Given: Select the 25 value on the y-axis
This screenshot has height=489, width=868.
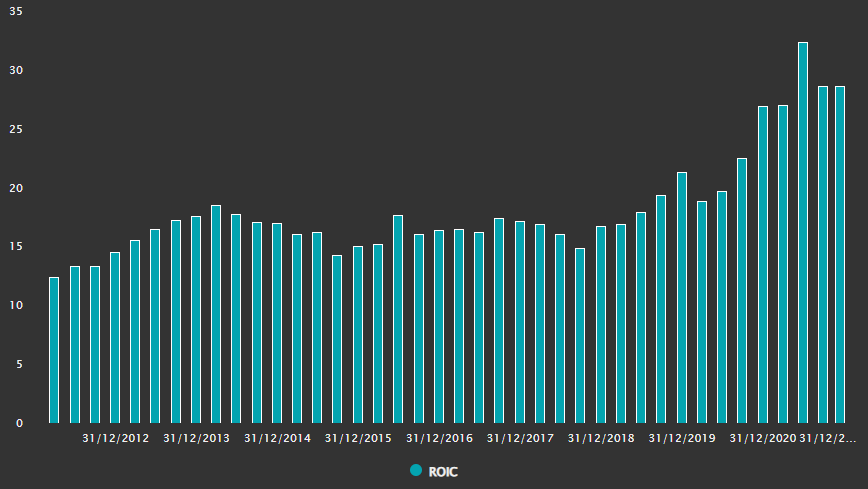Looking at the screenshot, I should [16, 129].
